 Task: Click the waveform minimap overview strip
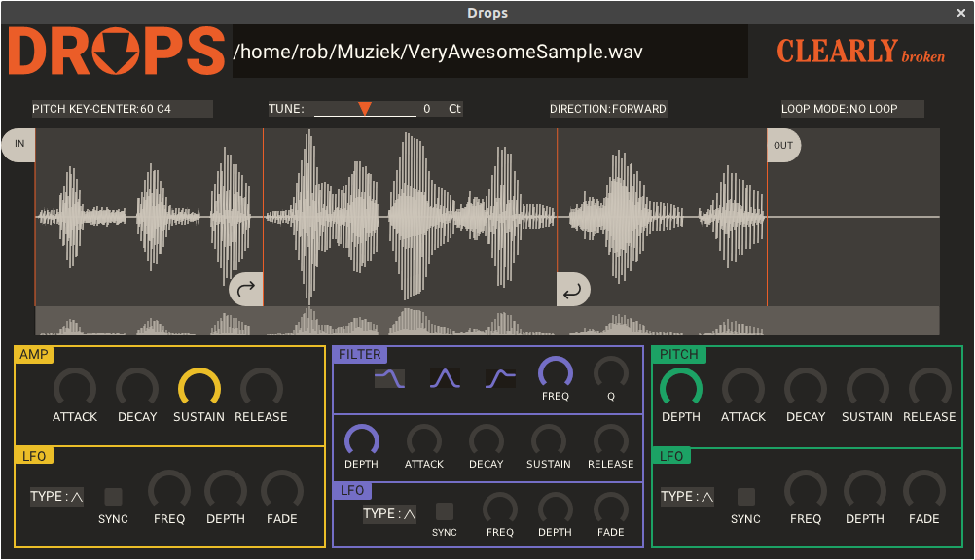[x=487, y=321]
